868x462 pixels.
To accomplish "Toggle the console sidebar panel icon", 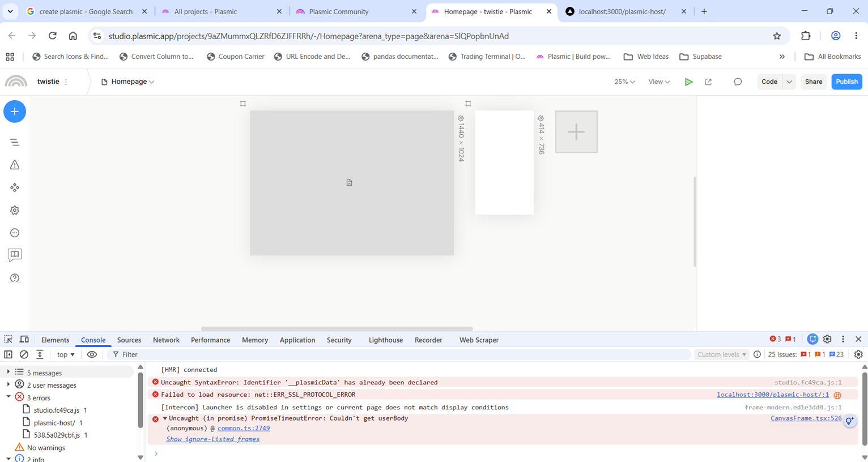I will tap(8, 354).
